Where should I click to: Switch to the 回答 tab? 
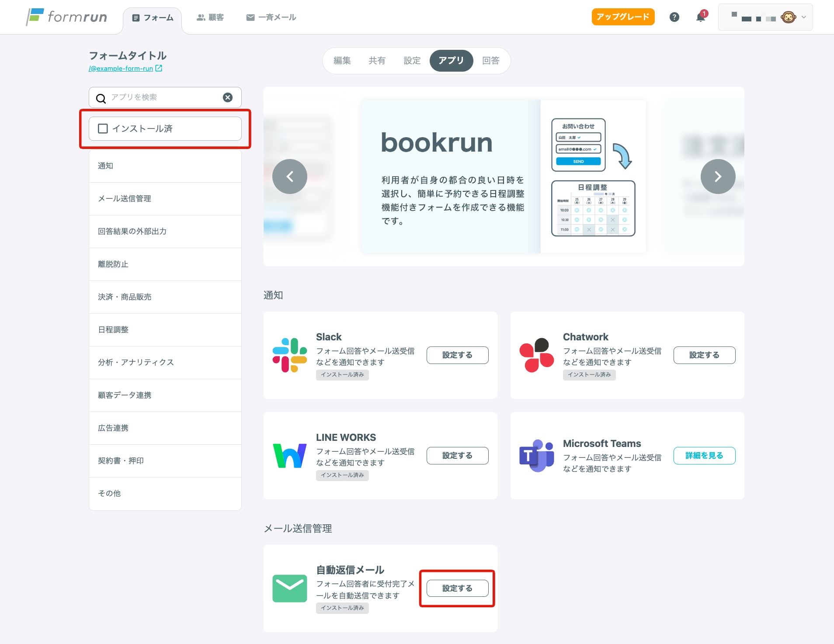[490, 61]
